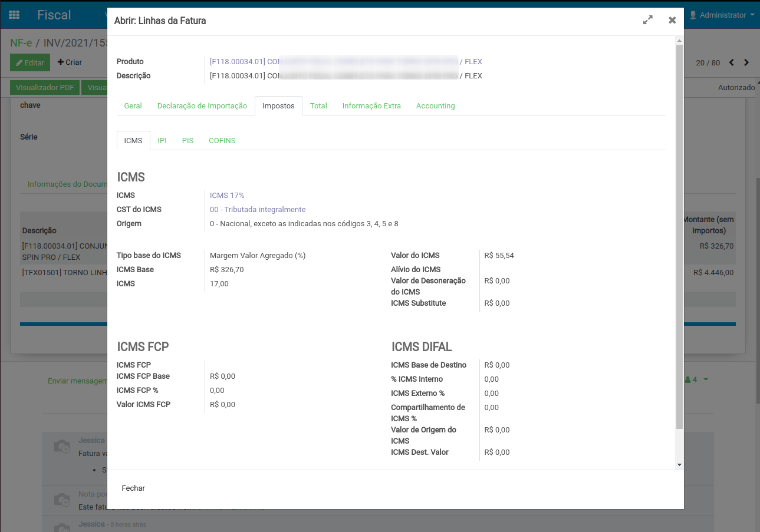Click first Jessica avatar in chatter
Viewport: 760px width, 532px height.
click(62, 446)
